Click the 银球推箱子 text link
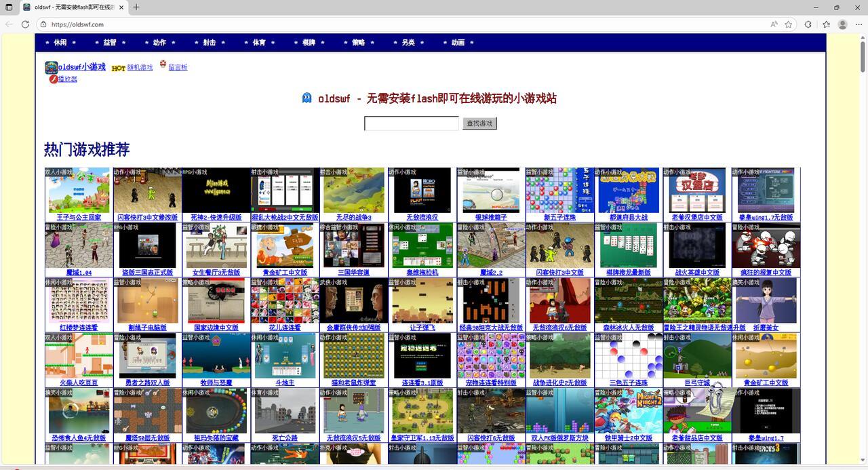The width and height of the screenshot is (868, 470). 491,218
